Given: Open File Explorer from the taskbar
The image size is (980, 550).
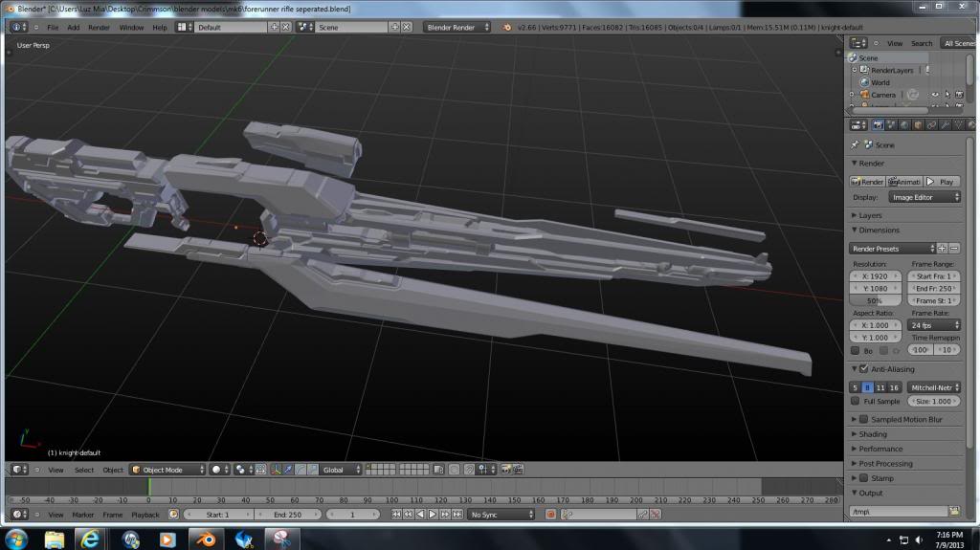Looking at the screenshot, I should pyautogui.click(x=54, y=539).
